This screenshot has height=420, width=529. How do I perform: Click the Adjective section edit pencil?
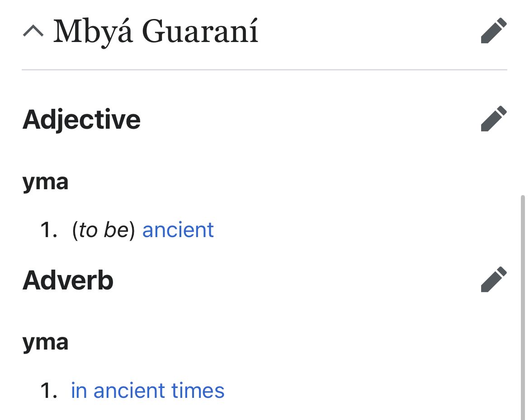(x=494, y=119)
